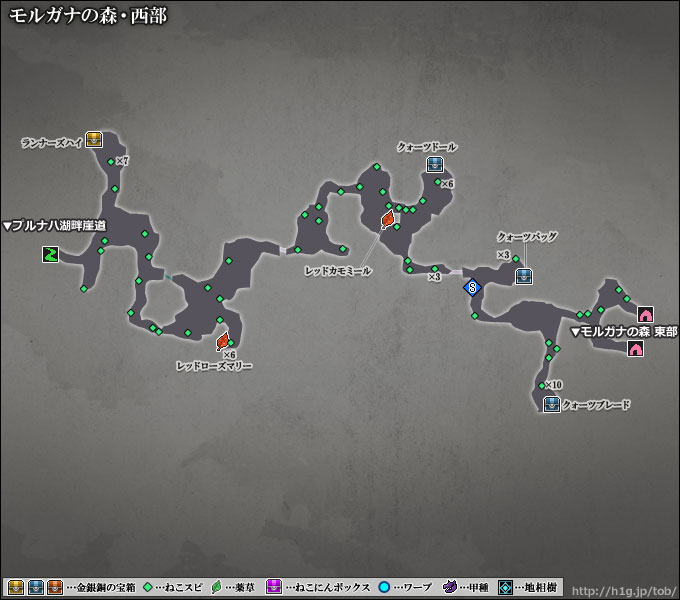Viewport: 680px width, 600px height.
Task: Click the red herb icon for レッドカモミール
Action: [x=388, y=219]
